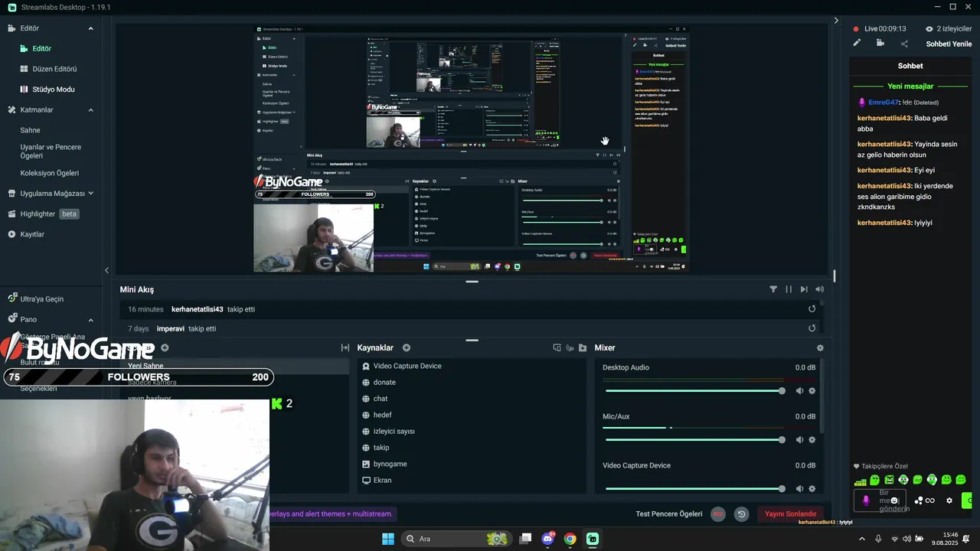Skip the current alert in Mini Akış
Screen dimensions: 980x551
click(x=804, y=289)
